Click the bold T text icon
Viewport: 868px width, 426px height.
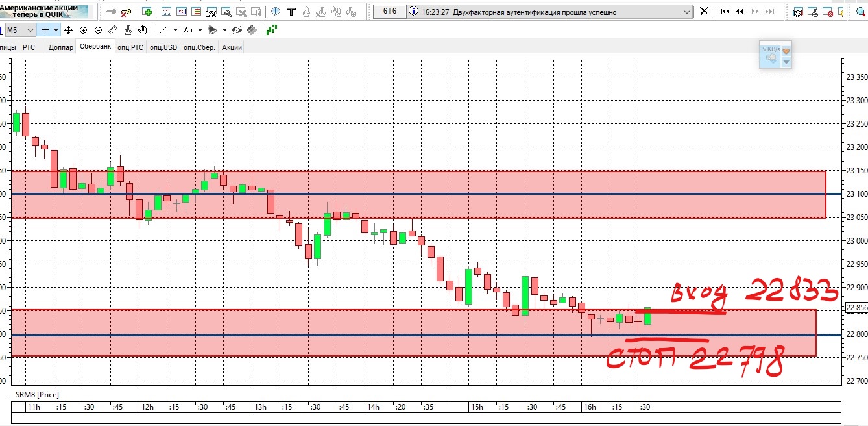coord(291,12)
